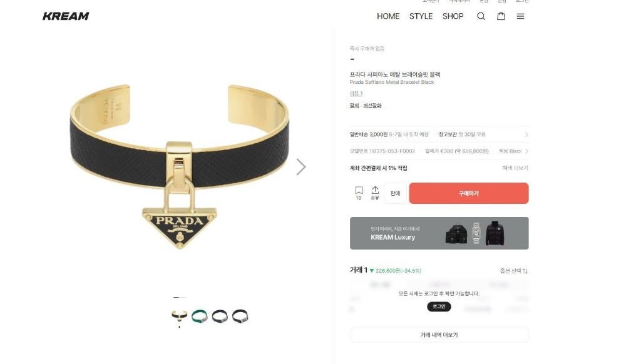Viewport: 641px width, 364px height.
Task: Open the search magnifier icon
Action: tap(481, 16)
